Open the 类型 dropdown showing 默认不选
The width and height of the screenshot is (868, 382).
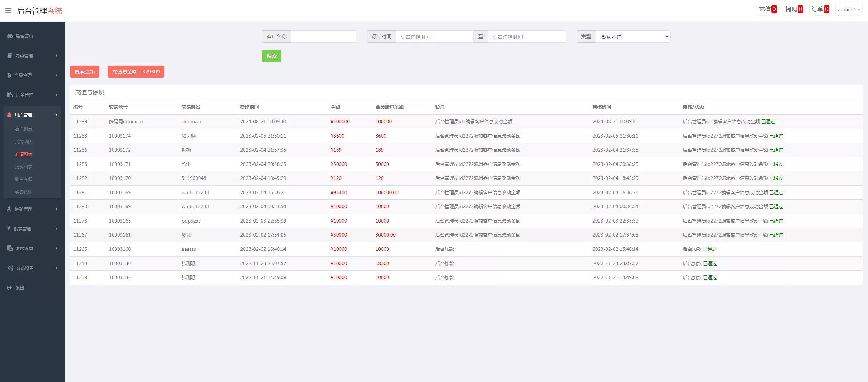(633, 37)
